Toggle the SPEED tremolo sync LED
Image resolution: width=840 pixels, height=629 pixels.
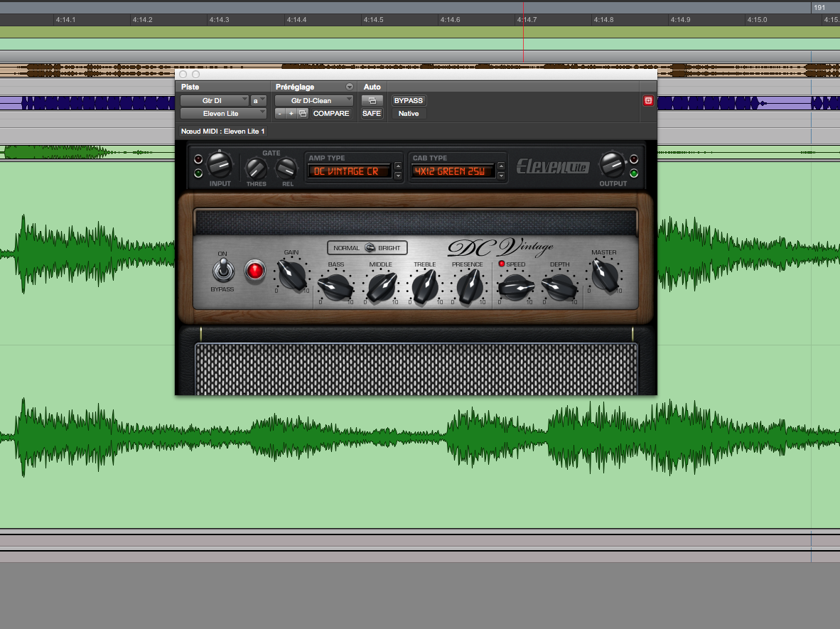click(x=502, y=264)
